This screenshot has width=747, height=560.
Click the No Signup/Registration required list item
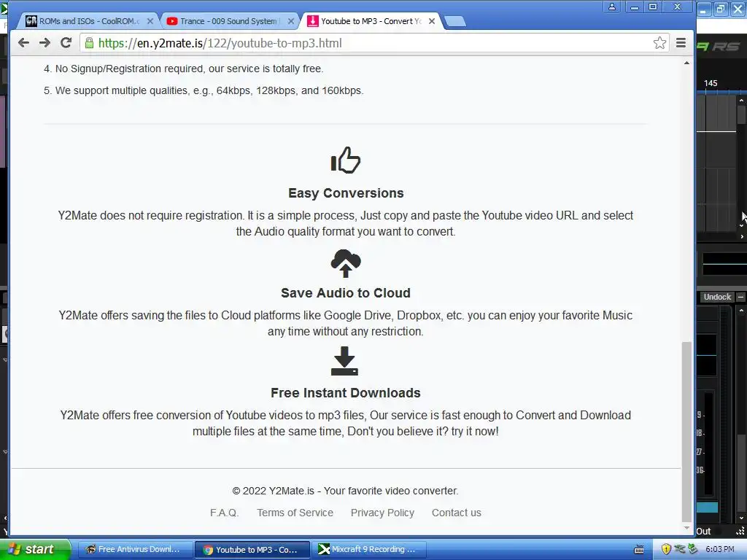click(183, 69)
